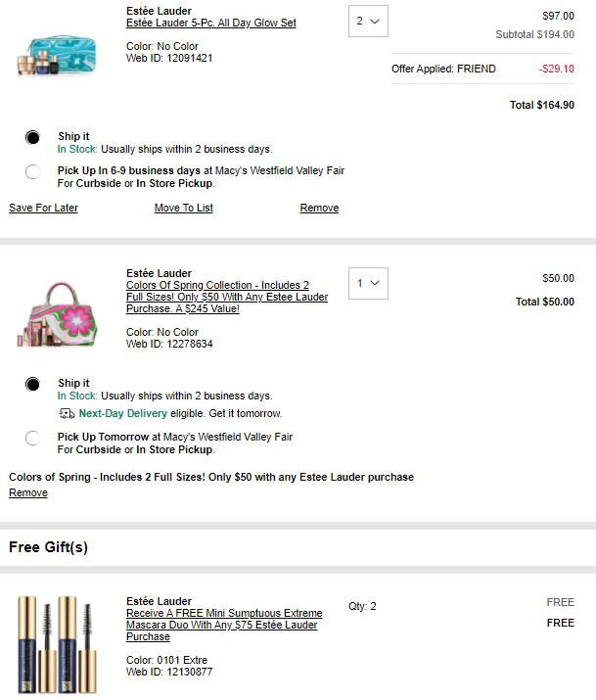
Task: Remove the All Day Glow Set item
Action: (319, 208)
